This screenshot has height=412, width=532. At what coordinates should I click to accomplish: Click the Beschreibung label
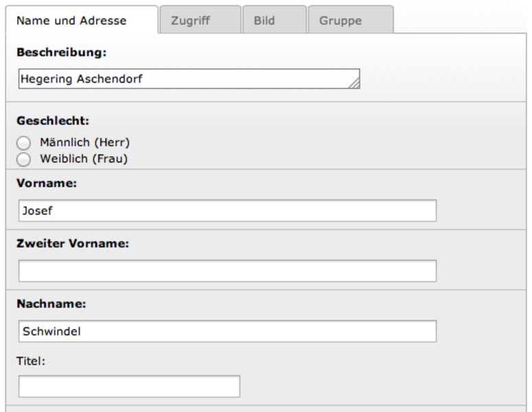[61, 52]
